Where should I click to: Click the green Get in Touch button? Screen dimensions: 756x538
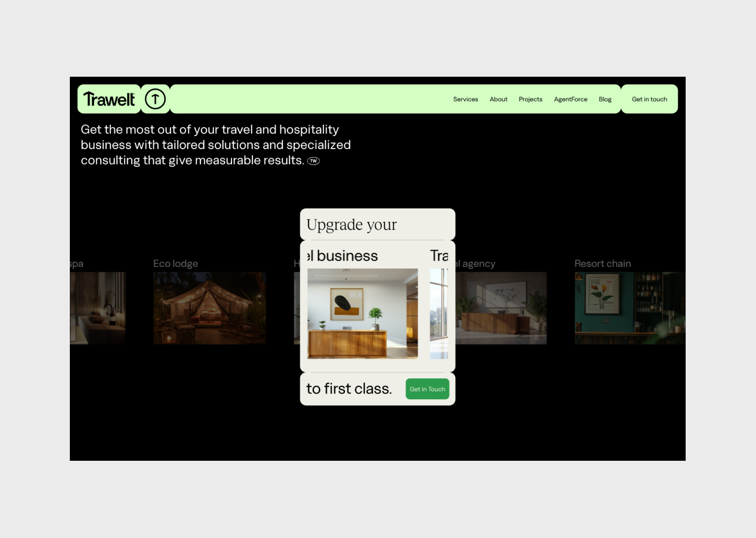pos(427,389)
